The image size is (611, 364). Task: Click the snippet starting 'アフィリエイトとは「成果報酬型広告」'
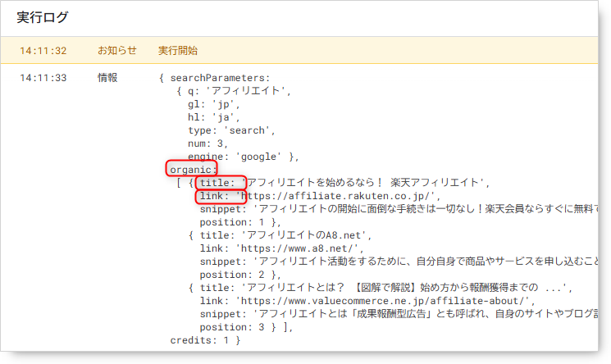(426, 314)
